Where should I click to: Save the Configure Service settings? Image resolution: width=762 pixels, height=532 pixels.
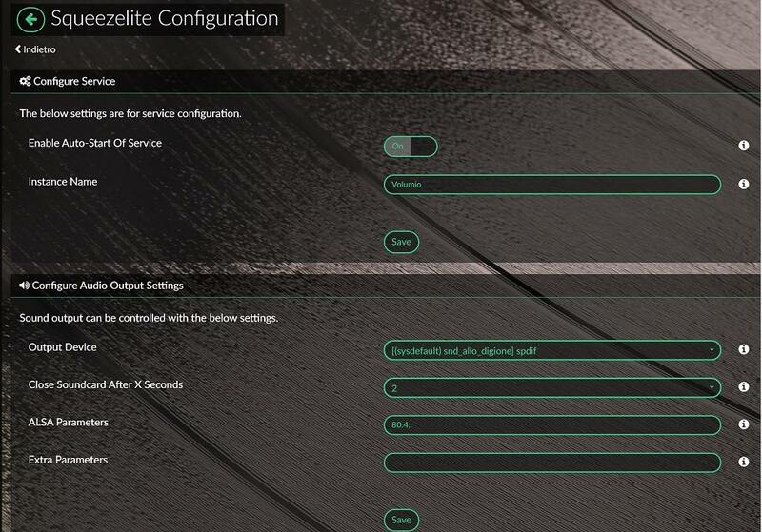401,242
